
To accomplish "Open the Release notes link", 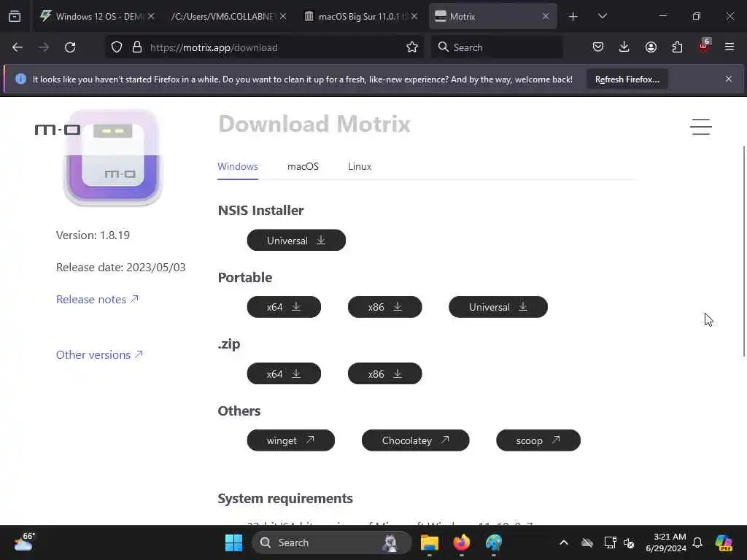I will [97, 300].
